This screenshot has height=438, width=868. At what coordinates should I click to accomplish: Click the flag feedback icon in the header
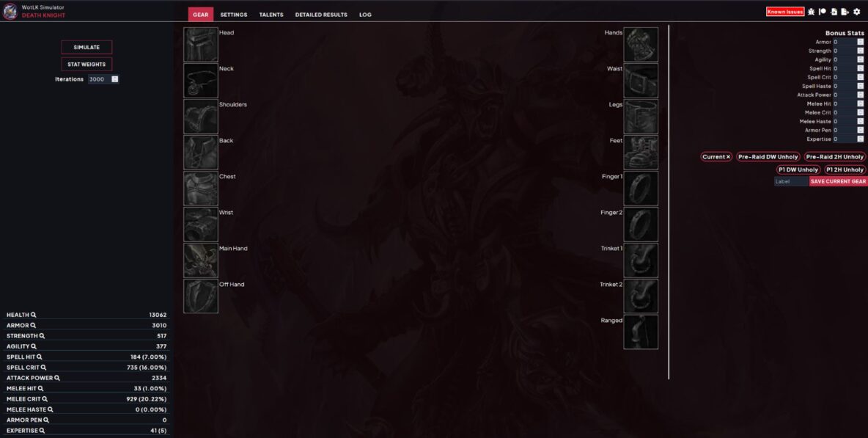pyautogui.click(x=821, y=11)
